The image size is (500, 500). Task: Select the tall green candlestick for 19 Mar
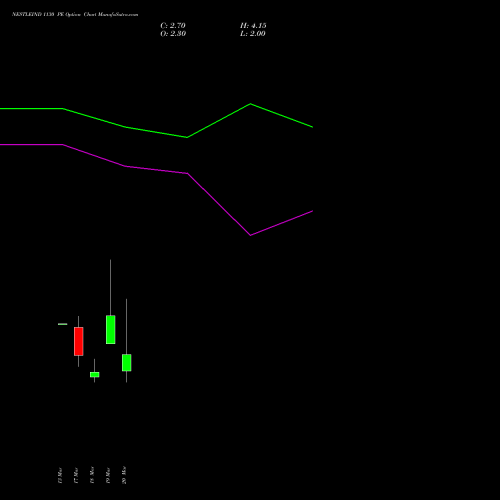(x=111, y=329)
